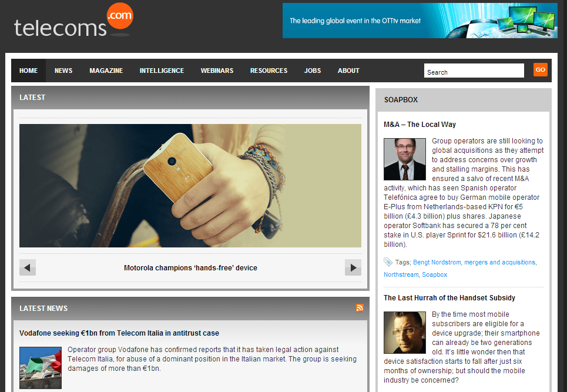This screenshot has width=567, height=392.
Task: Open the OTTtv market banner advertisement
Action: pyautogui.click(x=420, y=21)
